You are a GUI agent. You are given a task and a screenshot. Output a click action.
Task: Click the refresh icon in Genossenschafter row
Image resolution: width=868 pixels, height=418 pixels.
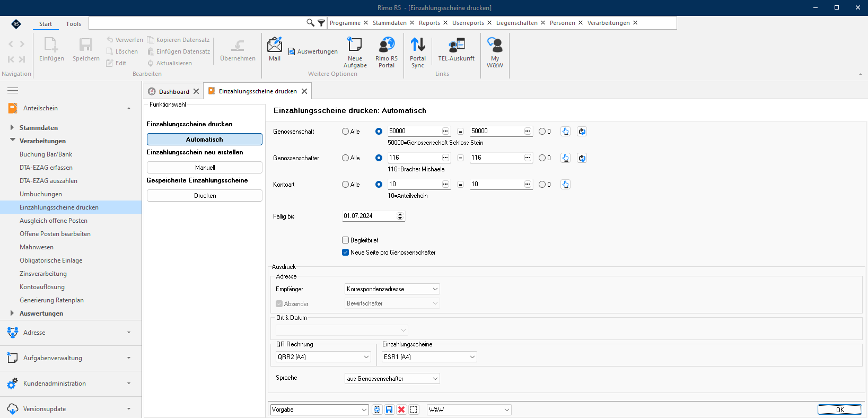coord(582,158)
